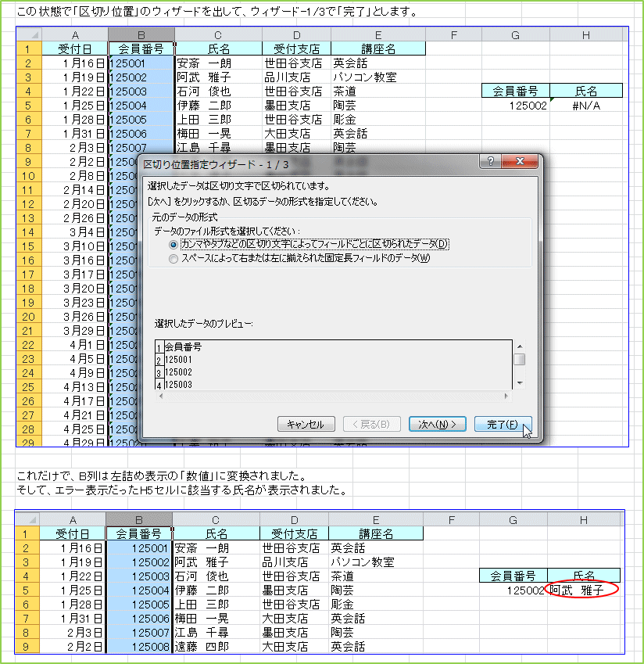Click the disabled < 戻る(B) button
This screenshot has height=664, width=644.
click(x=371, y=424)
